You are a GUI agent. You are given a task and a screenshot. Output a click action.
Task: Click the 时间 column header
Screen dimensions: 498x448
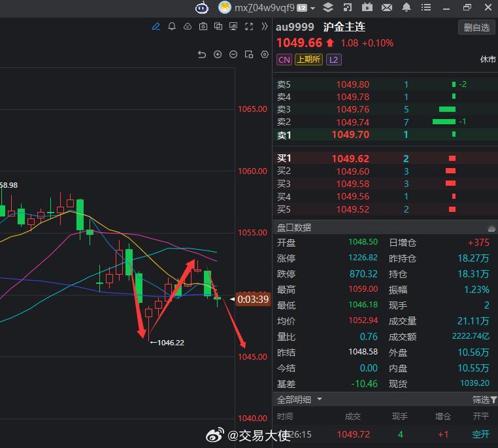[284, 416]
